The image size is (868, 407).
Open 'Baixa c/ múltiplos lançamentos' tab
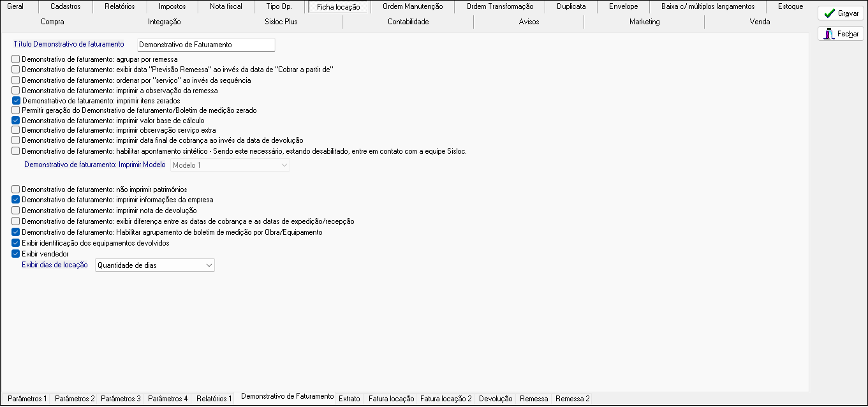click(x=708, y=6)
